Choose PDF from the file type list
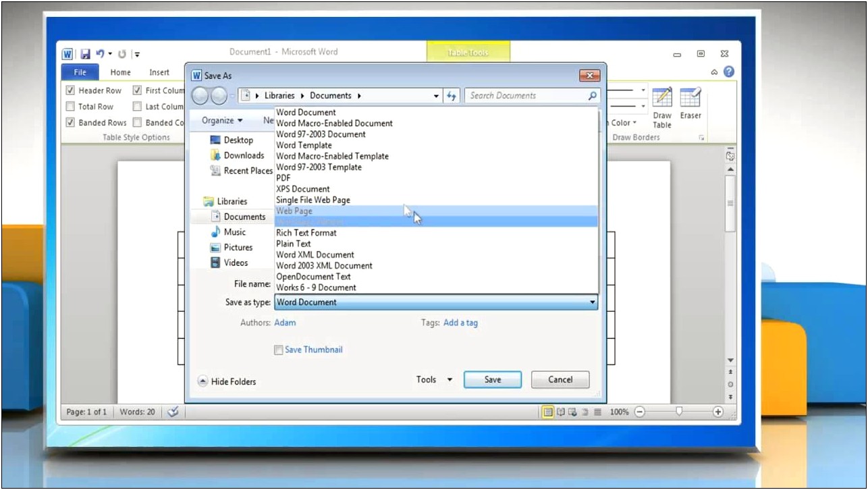 click(x=436, y=178)
